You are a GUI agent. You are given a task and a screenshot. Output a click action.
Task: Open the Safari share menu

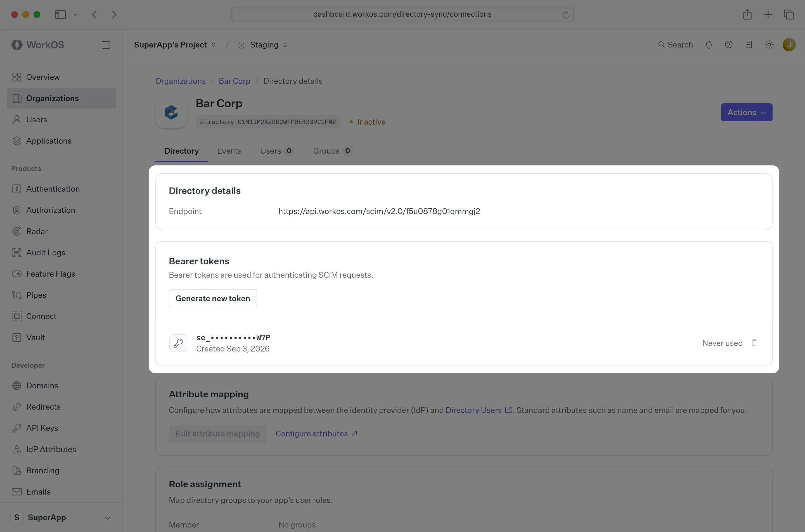click(747, 14)
